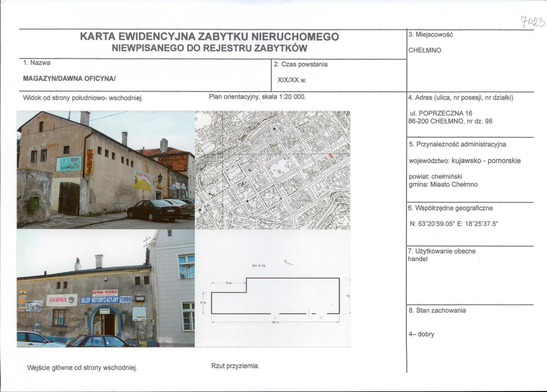The image size is (547, 392).
Task: Click the title KARTA EWIDENCYJNA ZABYTKU NIERUCHOMEGO
Action: (209, 36)
